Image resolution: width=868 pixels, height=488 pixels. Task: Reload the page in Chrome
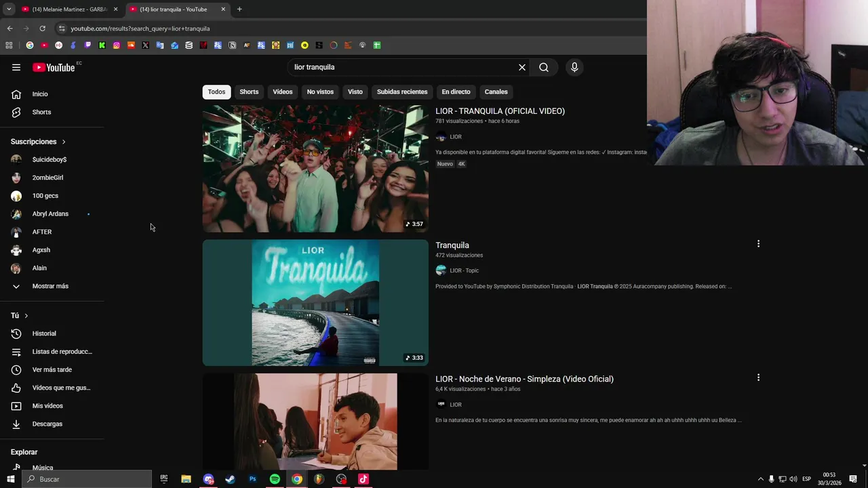(x=42, y=28)
